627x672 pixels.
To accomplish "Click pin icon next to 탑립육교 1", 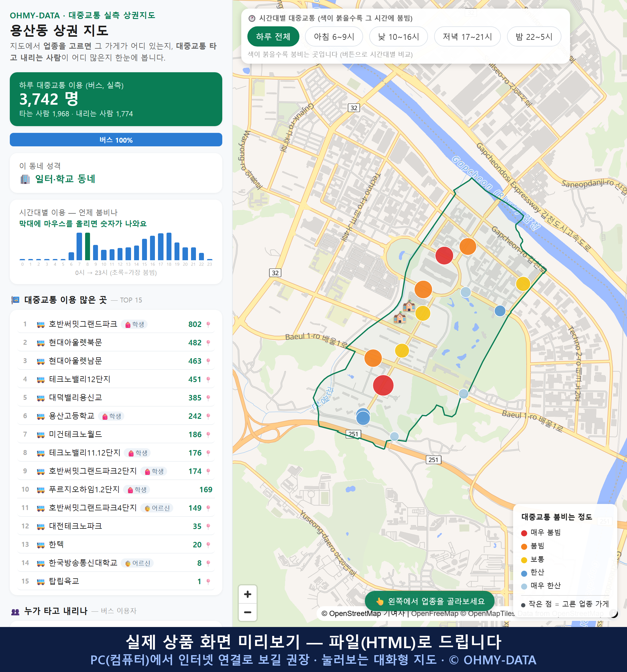I will [x=208, y=581].
